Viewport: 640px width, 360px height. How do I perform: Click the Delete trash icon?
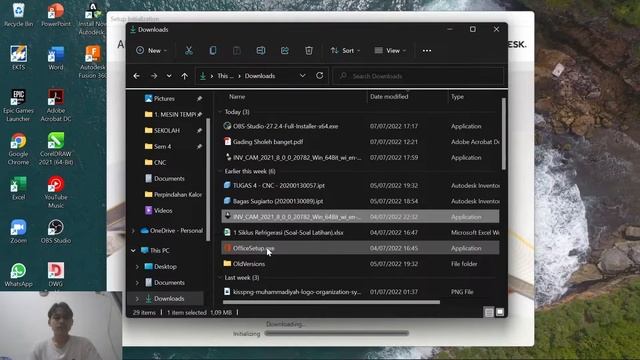coord(309,51)
